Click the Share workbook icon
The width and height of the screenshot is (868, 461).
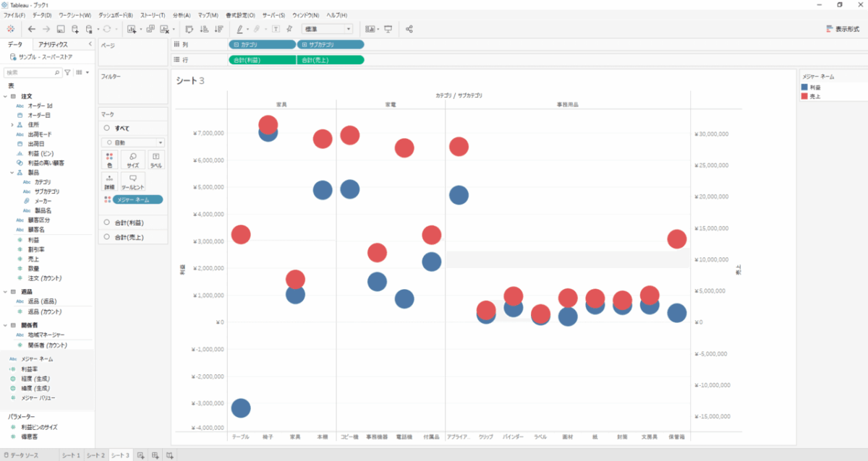coord(409,29)
